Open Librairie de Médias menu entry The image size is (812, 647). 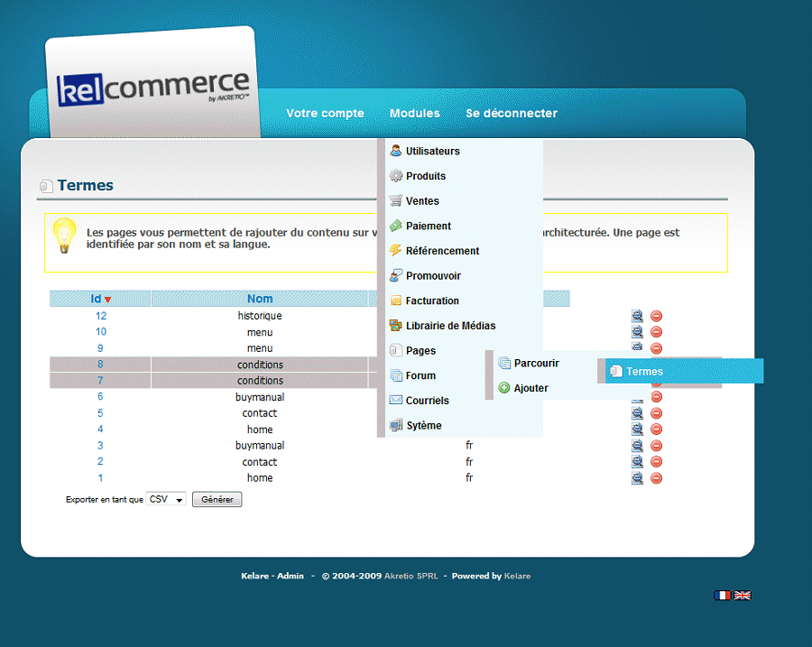pos(450,326)
